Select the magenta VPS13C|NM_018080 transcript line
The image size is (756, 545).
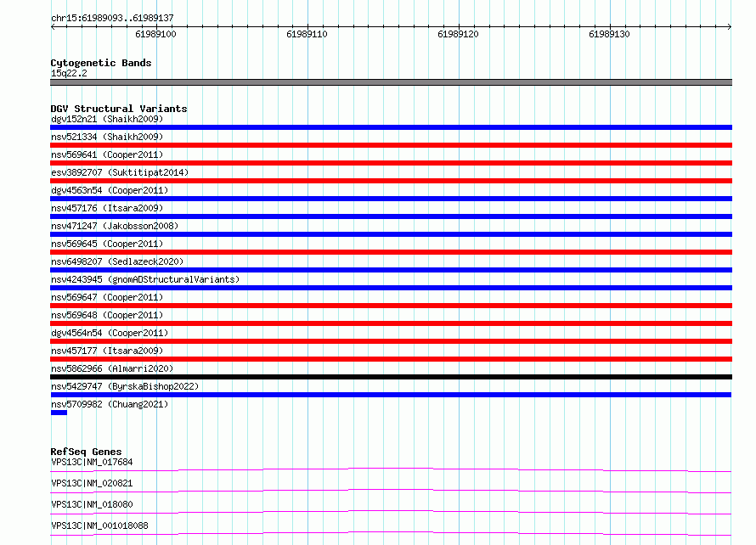click(391, 512)
